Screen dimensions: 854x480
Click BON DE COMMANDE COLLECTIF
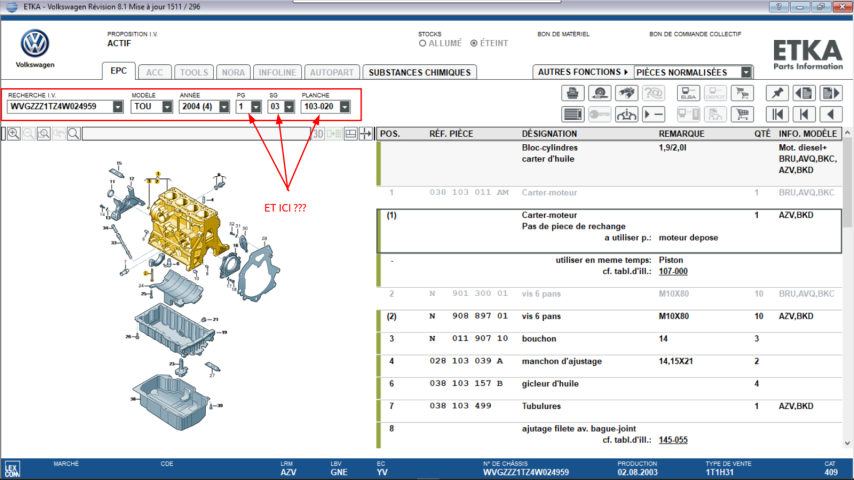[695, 34]
